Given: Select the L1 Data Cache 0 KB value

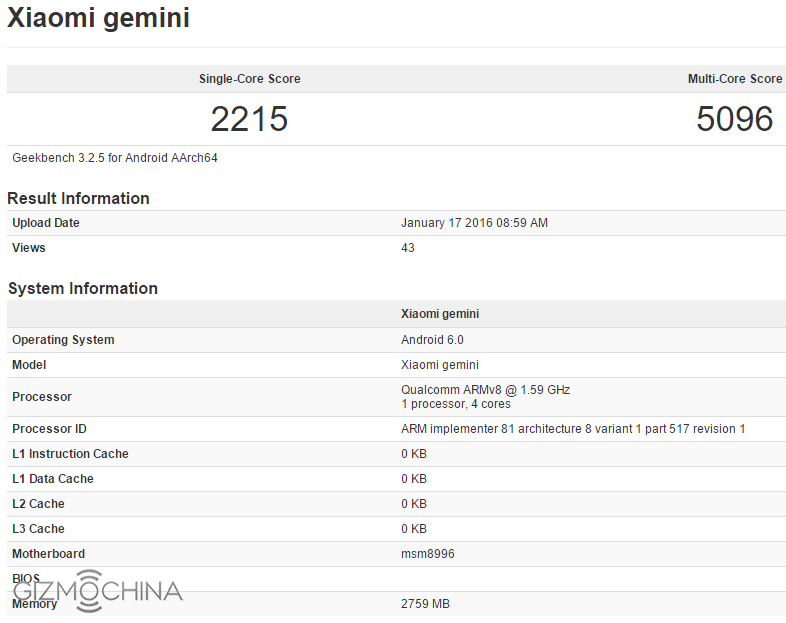Looking at the screenshot, I should 414,479.
